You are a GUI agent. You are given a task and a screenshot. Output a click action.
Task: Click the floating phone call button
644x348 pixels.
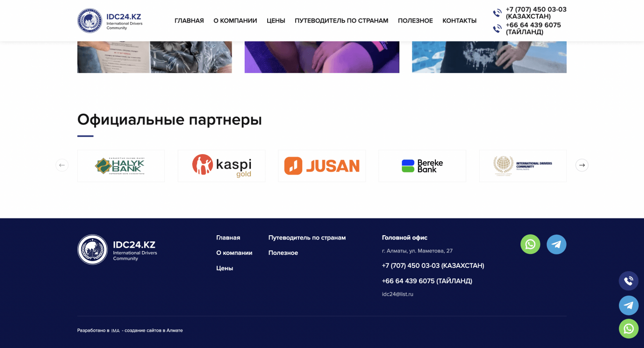(x=629, y=281)
